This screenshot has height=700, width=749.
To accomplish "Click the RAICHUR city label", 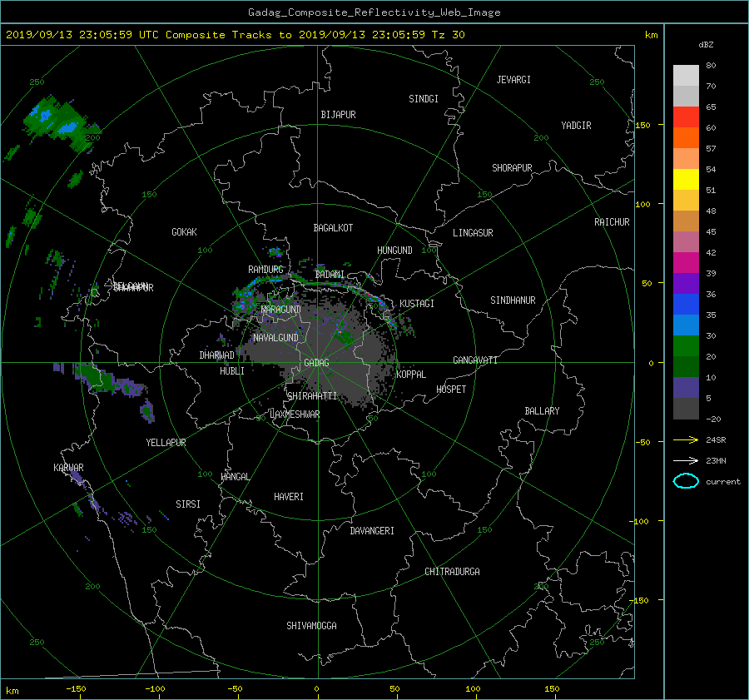I will (x=612, y=222).
